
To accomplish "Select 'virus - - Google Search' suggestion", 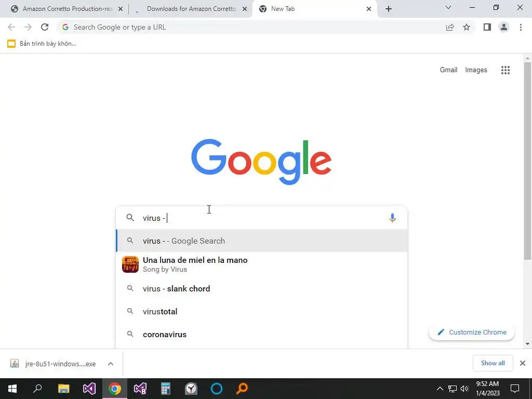I will (x=261, y=241).
